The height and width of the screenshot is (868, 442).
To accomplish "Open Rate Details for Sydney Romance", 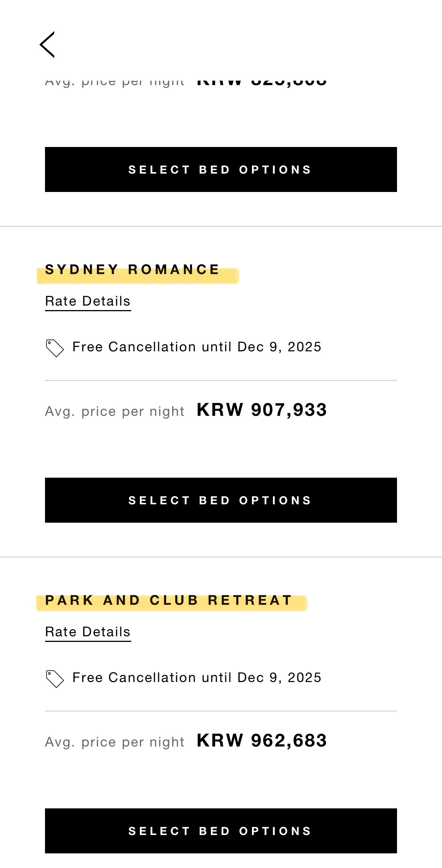I will [88, 301].
